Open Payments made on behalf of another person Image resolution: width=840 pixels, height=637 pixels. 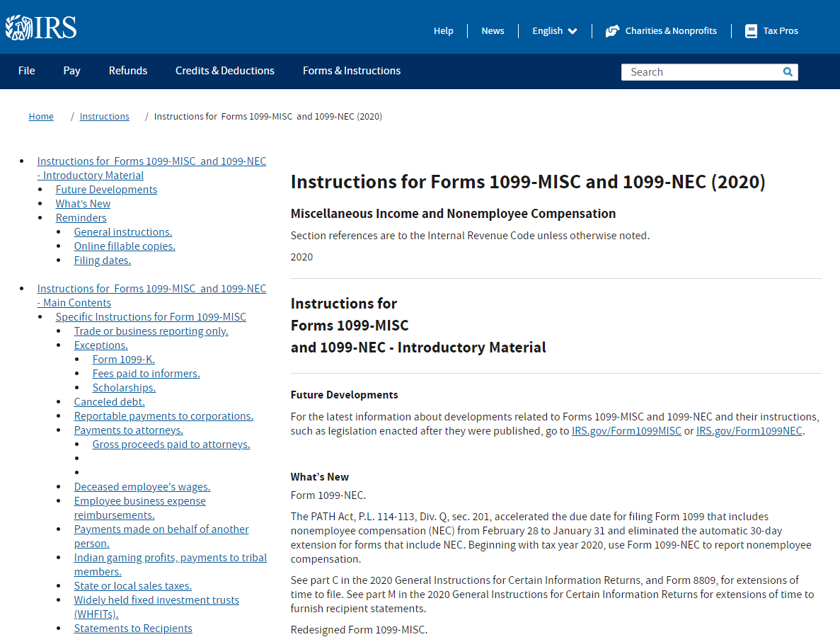[161, 536]
